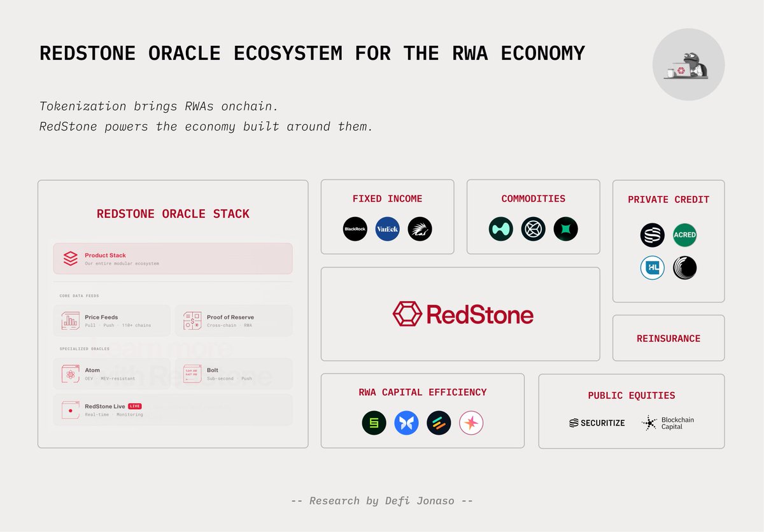Select the RedStone Live red-dot window icon
764x532 pixels.
tap(70, 410)
